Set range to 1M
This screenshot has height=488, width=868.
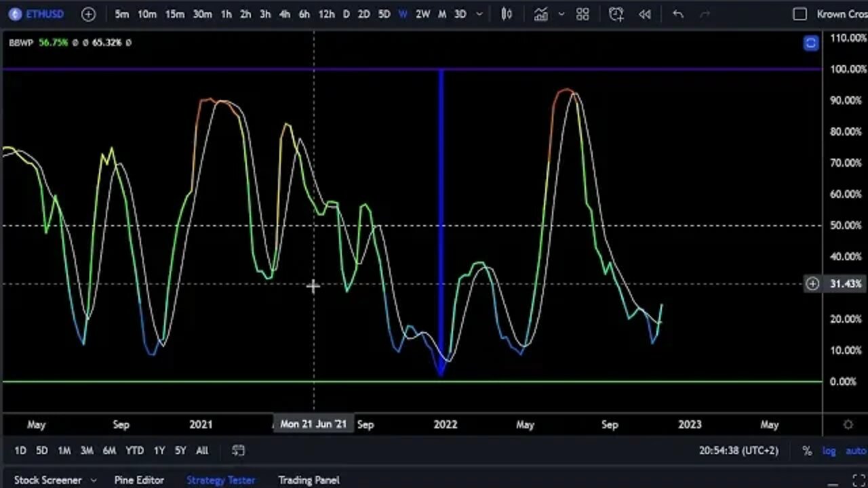(64, 450)
